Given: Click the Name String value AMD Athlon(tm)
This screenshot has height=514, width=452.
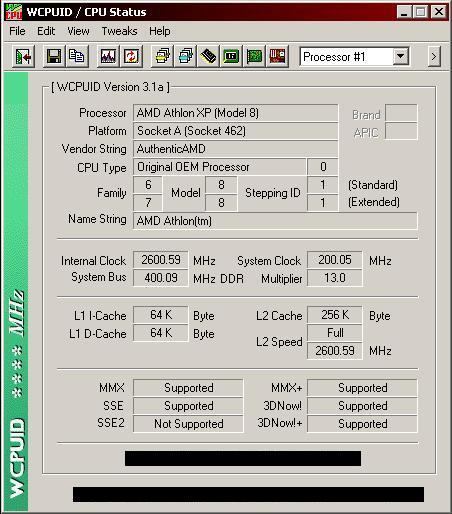Looking at the screenshot, I should point(275,221).
